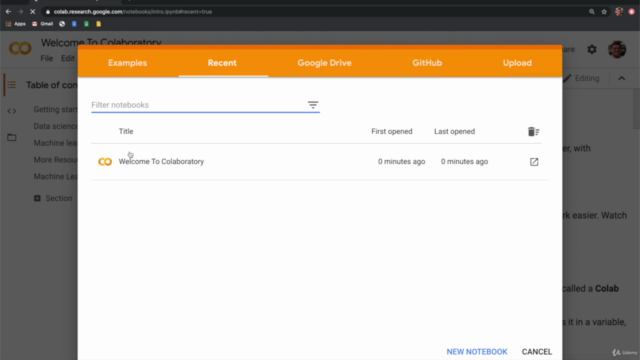Click the browser forward arrow

[20, 11]
